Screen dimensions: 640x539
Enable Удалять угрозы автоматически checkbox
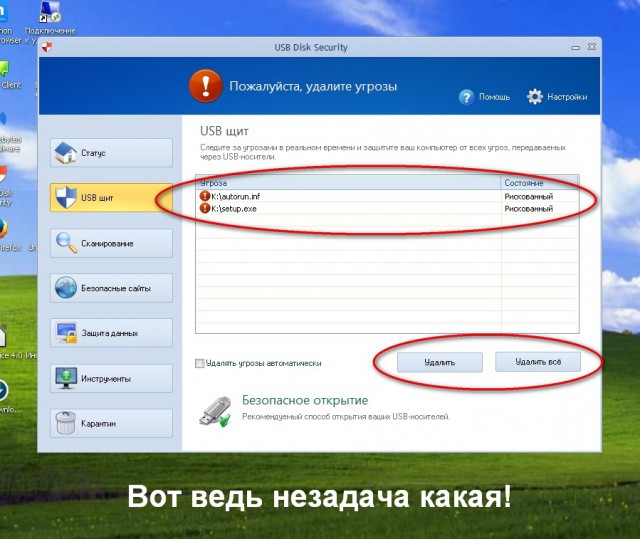click(200, 363)
